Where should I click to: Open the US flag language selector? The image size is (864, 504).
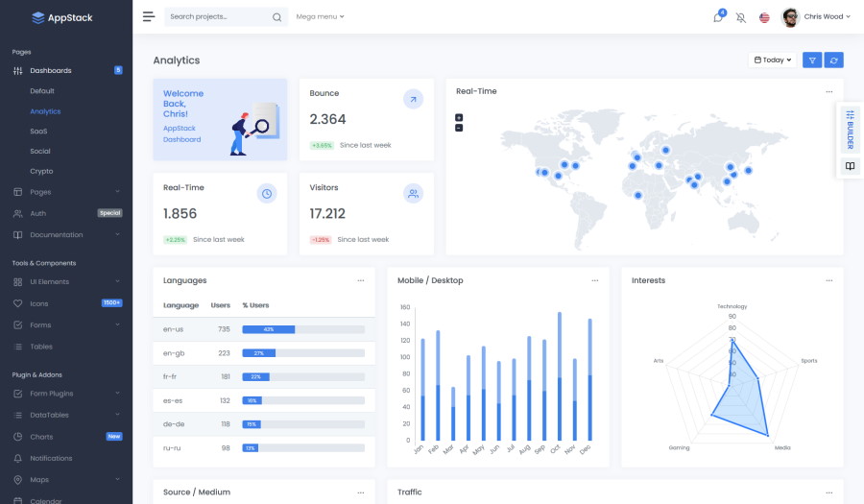click(x=764, y=17)
